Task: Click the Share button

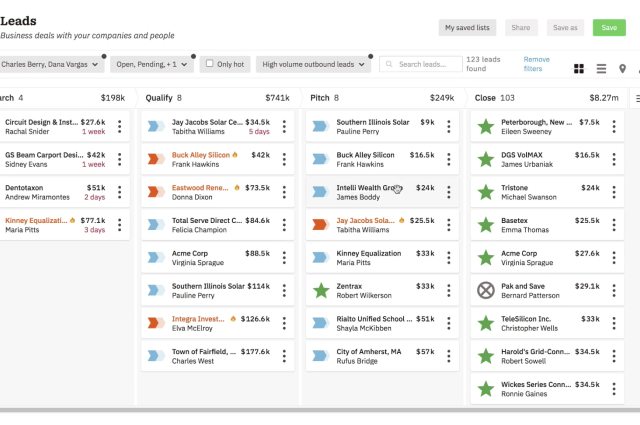Action: (x=521, y=28)
